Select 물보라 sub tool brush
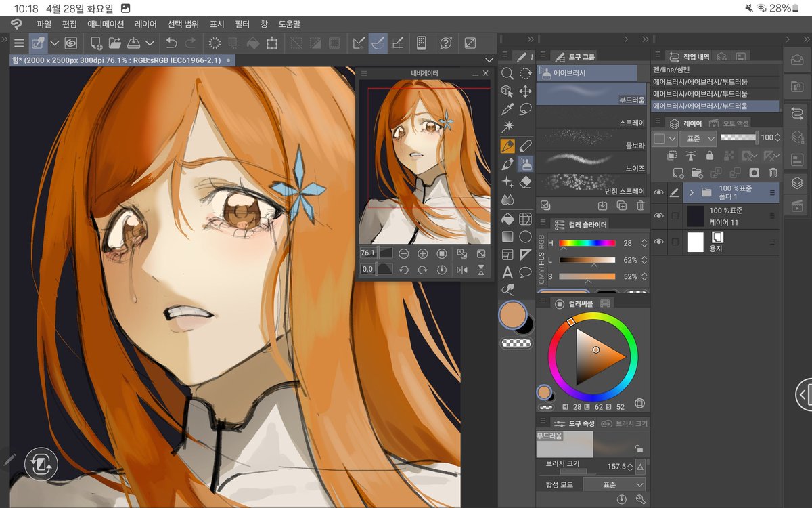Viewport: 812px width, 508px height. (x=591, y=139)
